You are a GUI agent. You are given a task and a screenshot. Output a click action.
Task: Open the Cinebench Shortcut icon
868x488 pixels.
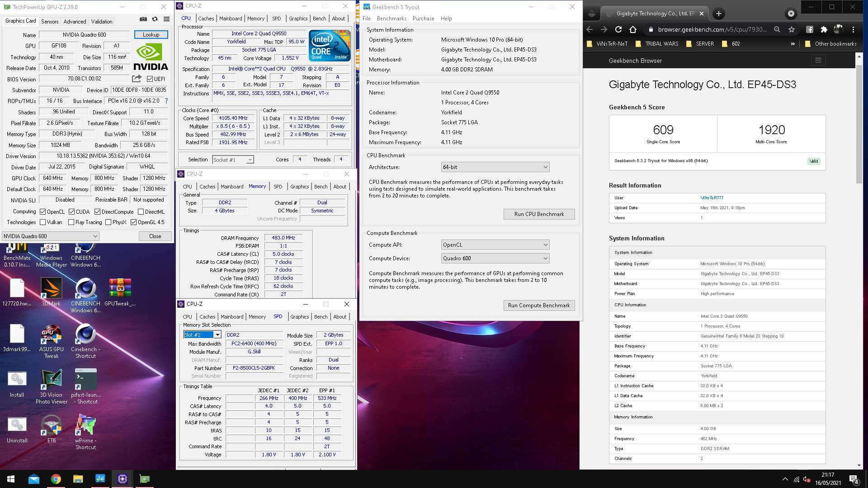85,342
